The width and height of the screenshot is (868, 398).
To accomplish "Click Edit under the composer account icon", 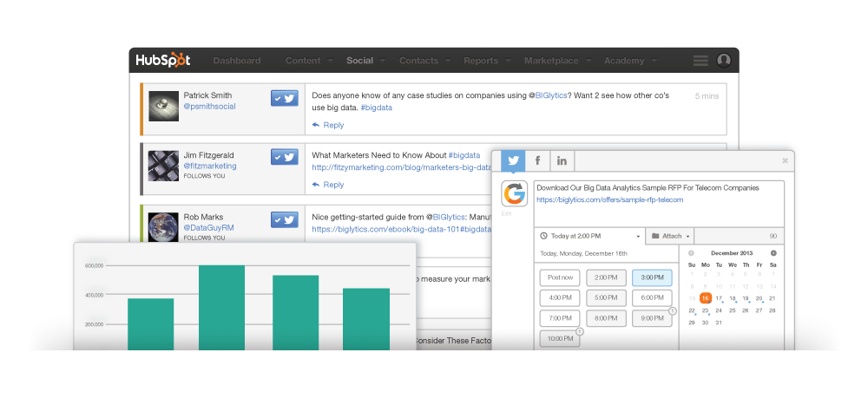I will pyautogui.click(x=505, y=212).
